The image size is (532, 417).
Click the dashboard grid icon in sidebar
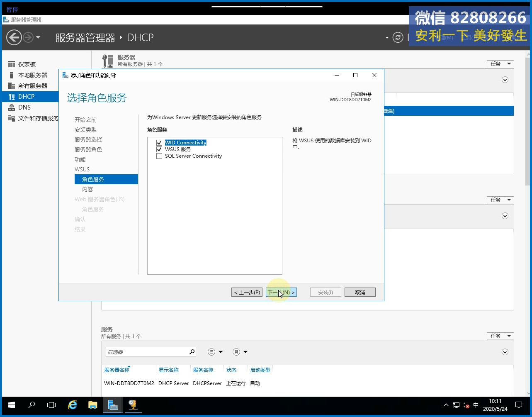pyautogui.click(x=12, y=64)
